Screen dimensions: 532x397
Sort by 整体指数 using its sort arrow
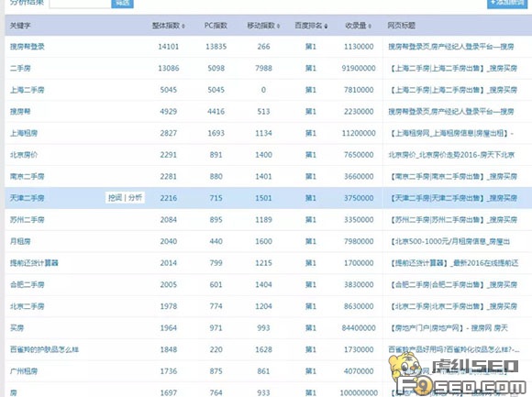(x=183, y=26)
